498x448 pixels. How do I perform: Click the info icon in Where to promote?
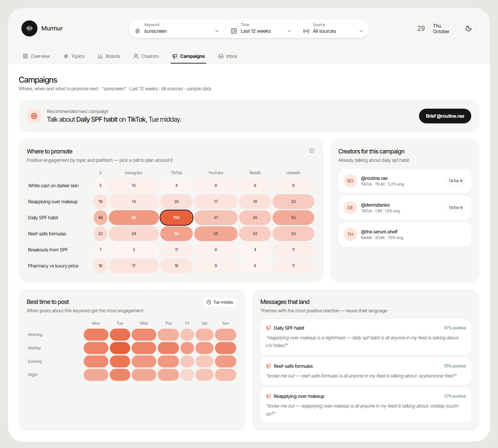pyautogui.click(x=312, y=151)
